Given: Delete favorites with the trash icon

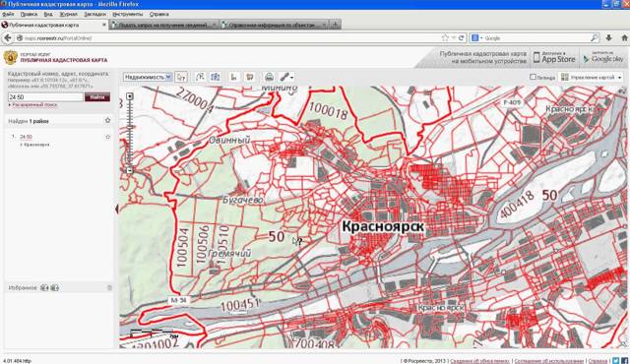Looking at the screenshot, I should pyautogui.click(x=109, y=287).
